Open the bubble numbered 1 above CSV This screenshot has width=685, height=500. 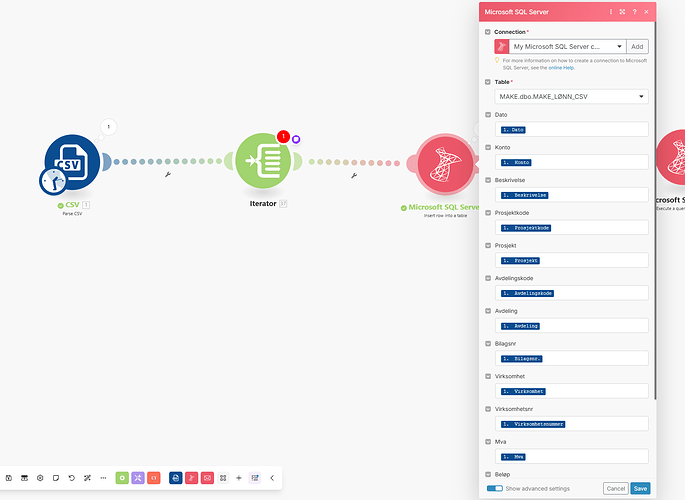point(109,127)
